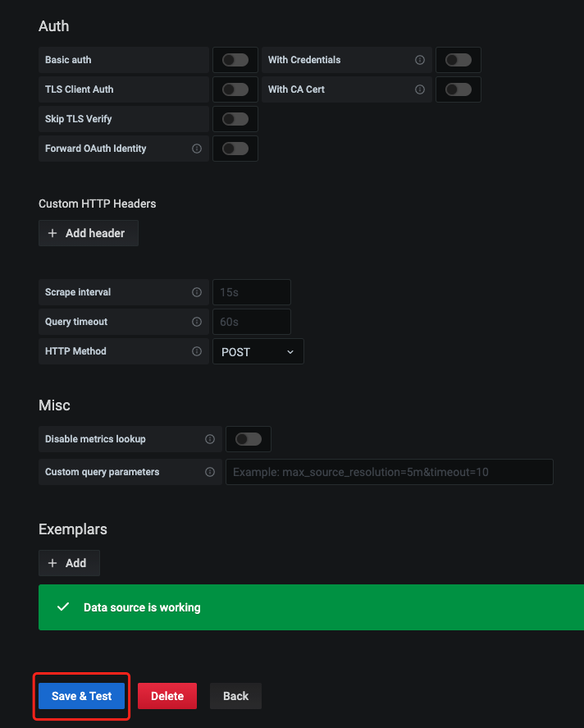Click the Save & Test button

tap(82, 696)
